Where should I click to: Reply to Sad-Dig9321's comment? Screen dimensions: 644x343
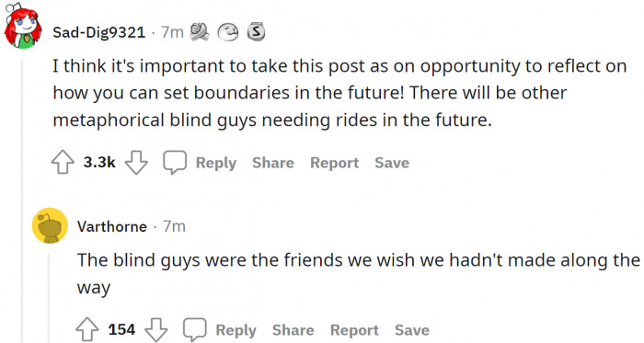tap(216, 163)
